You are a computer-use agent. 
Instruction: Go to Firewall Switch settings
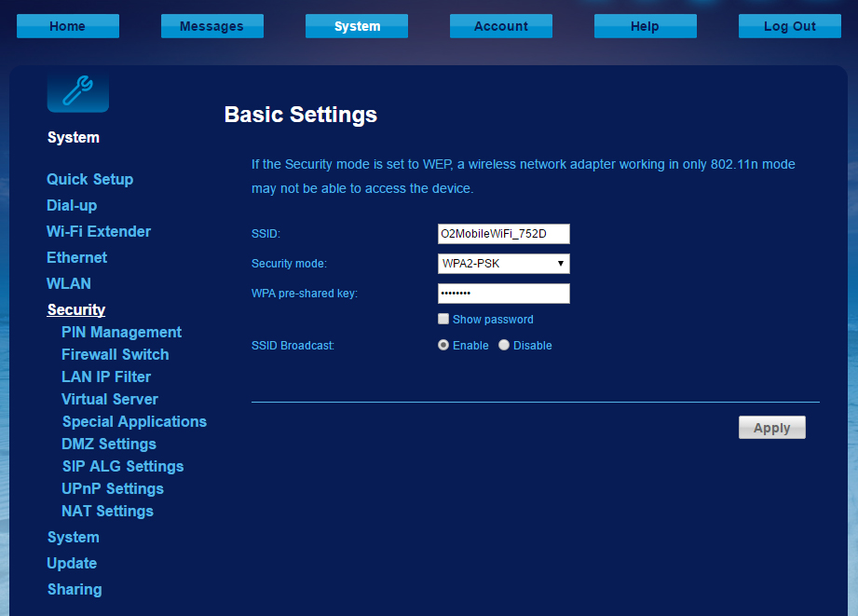(x=115, y=354)
